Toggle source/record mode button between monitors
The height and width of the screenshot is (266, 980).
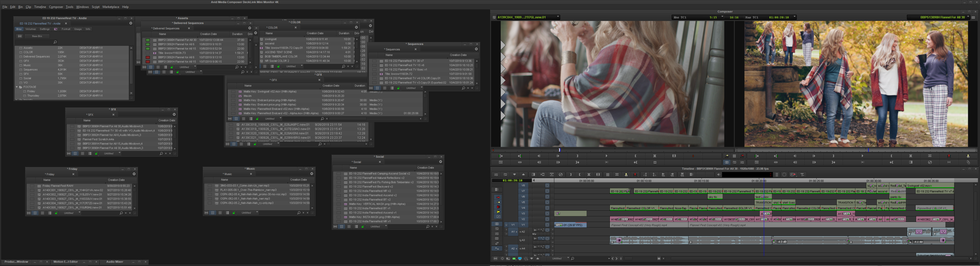click(x=727, y=162)
